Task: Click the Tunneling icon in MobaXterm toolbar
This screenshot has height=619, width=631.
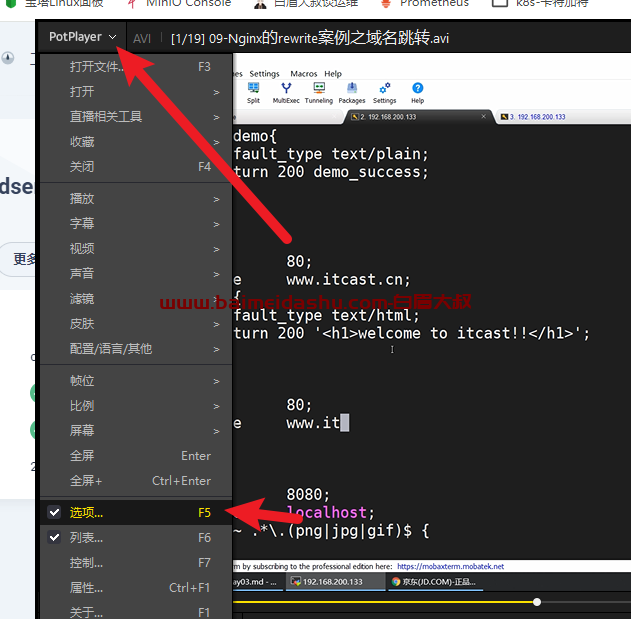Action: 319,93
